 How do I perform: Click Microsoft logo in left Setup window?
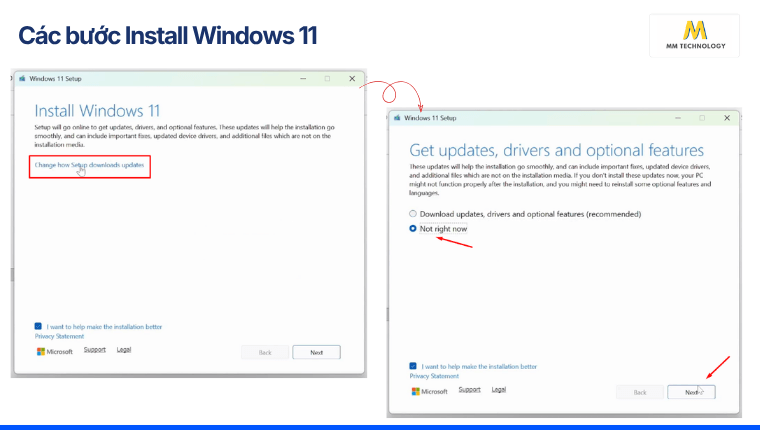coord(54,351)
